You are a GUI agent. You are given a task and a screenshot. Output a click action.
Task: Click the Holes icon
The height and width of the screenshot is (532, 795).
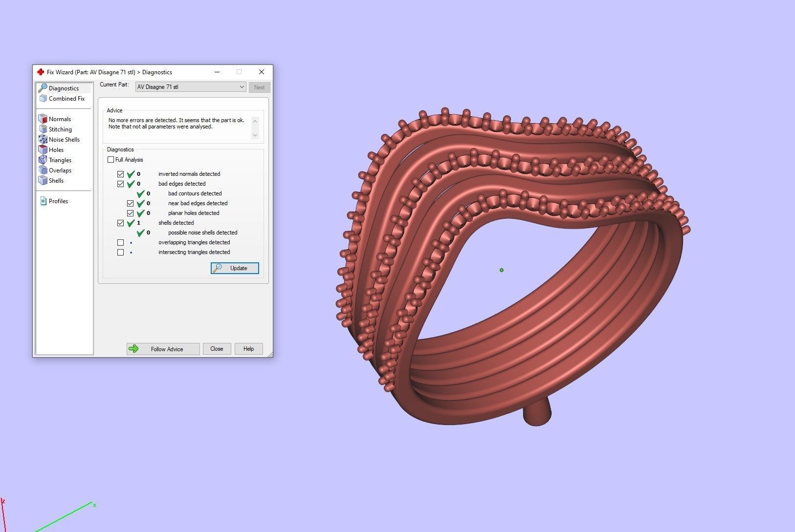[x=43, y=149]
